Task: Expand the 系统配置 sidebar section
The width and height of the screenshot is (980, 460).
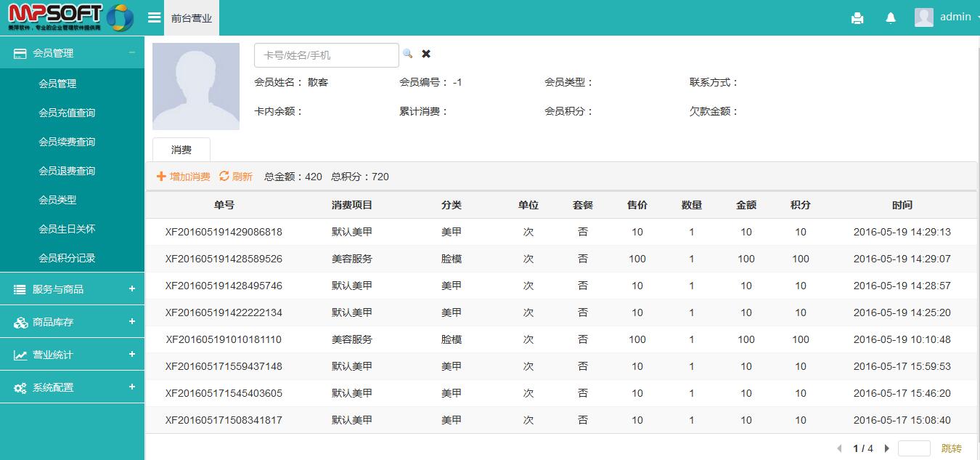Action: coord(73,387)
